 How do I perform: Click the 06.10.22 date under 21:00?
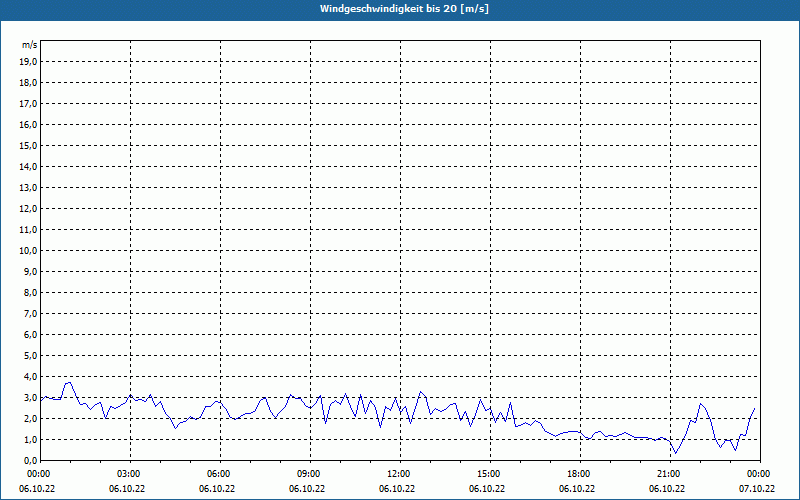pos(667,489)
